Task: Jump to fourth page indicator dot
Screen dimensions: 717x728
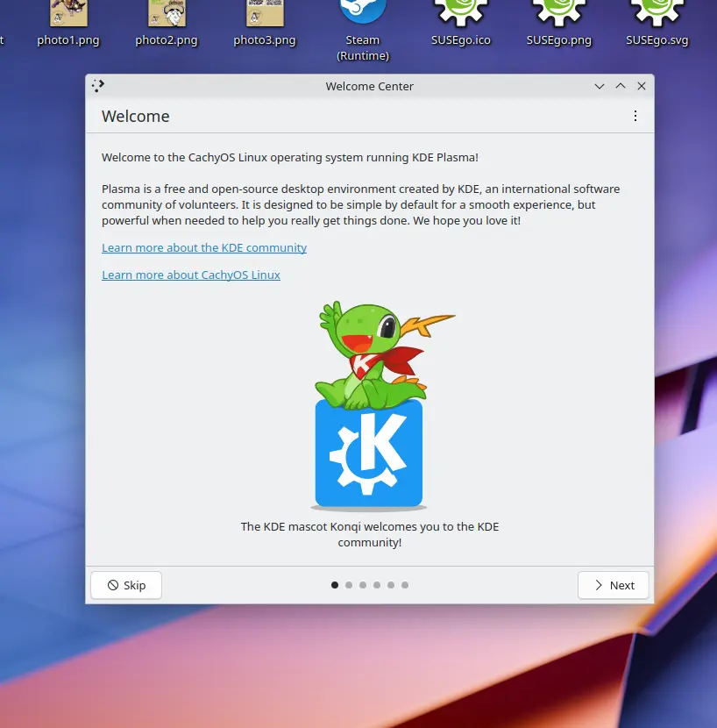Action: coord(377,585)
